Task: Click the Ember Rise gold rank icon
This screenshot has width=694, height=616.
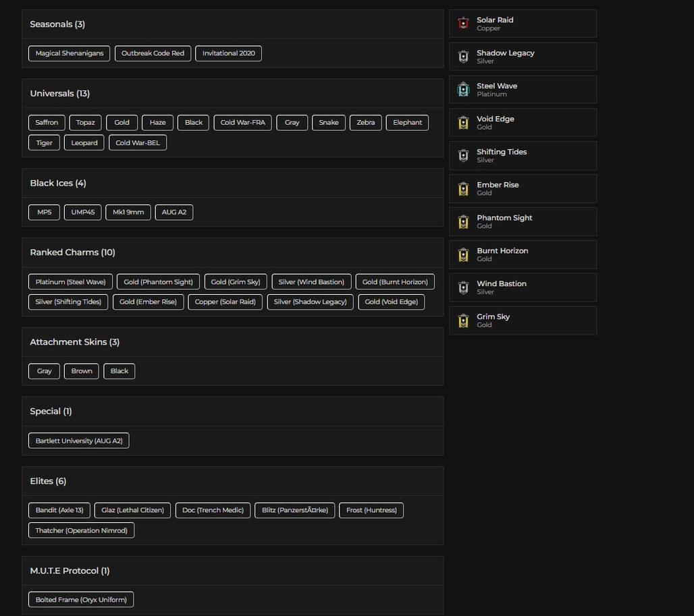Action: tap(463, 189)
